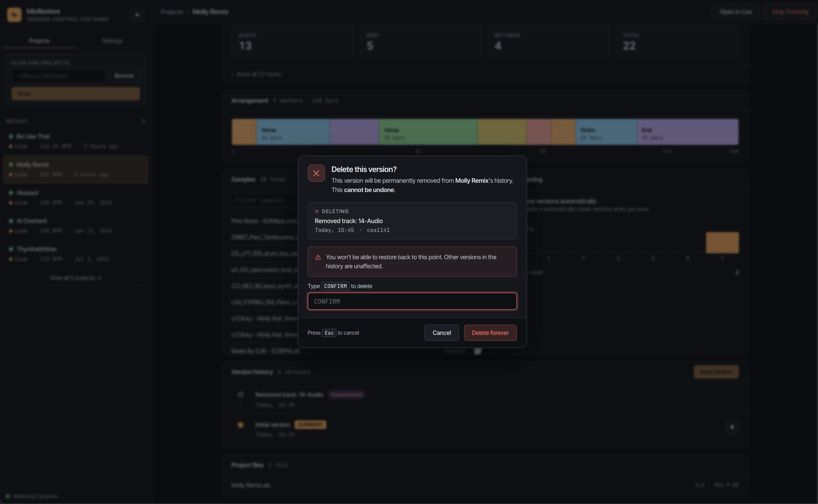This screenshot has width=818, height=504.
Task: Select the Projects tab in sidebar
Action: coord(39,41)
